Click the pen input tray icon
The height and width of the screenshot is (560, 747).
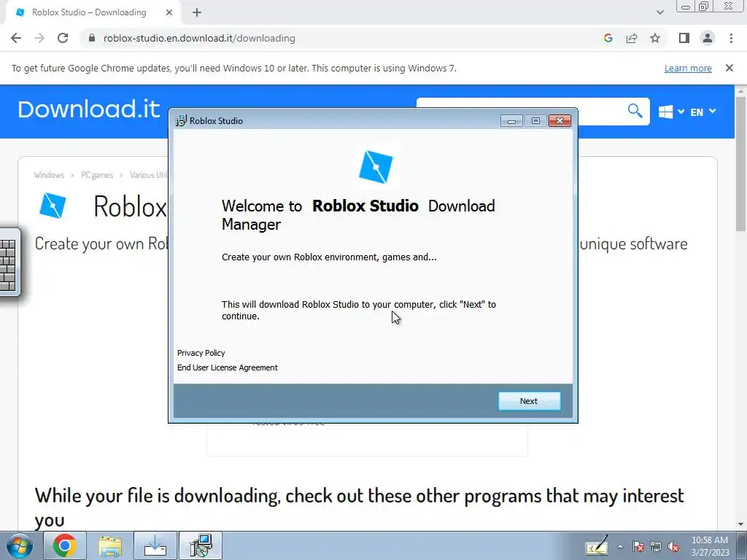(x=597, y=545)
